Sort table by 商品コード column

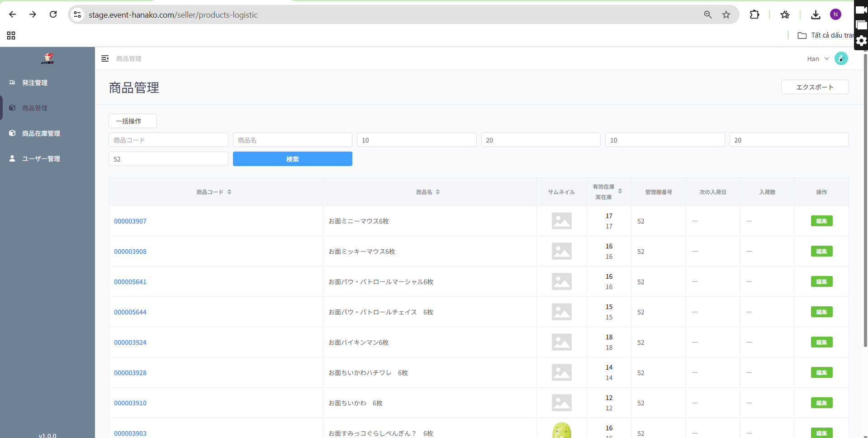coord(229,192)
